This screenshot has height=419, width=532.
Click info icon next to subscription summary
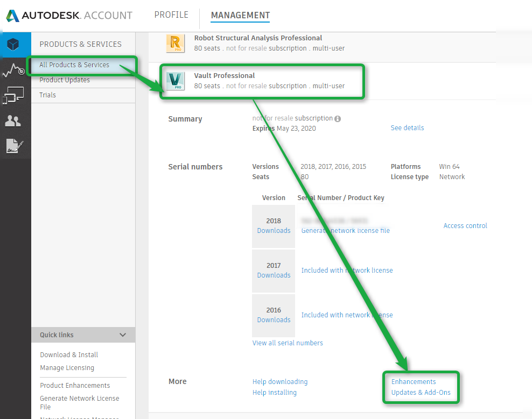(338, 119)
